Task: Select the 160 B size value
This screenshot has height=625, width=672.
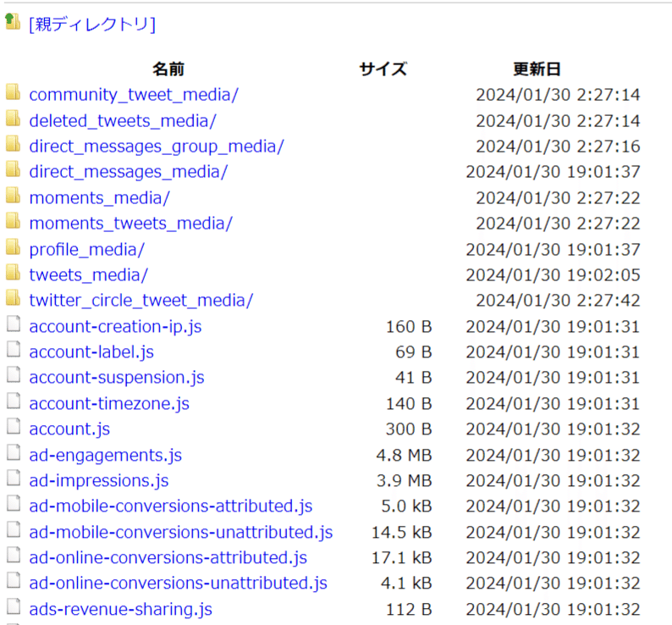Action: point(409,327)
